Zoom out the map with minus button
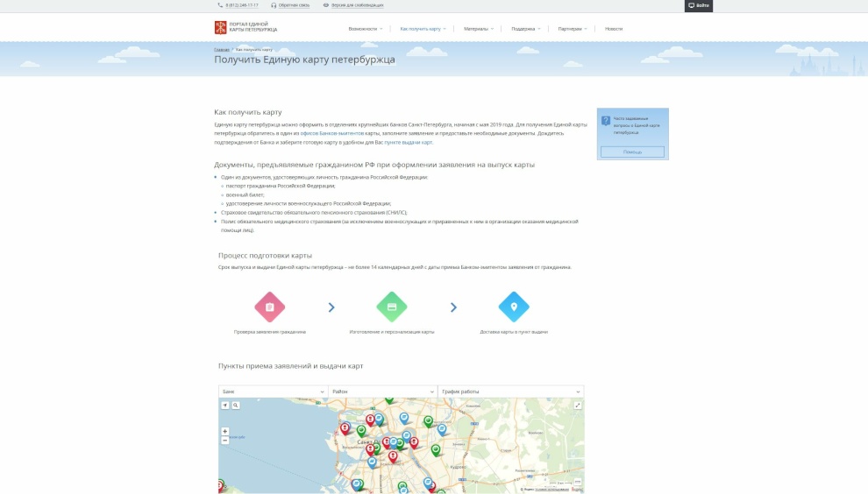Screen dimensions: 868x494 point(224,441)
